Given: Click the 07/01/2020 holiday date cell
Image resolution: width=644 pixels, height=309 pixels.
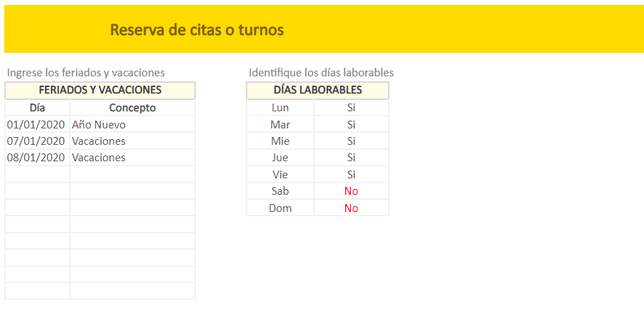Looking at the screenshot, I should point(37,141).
